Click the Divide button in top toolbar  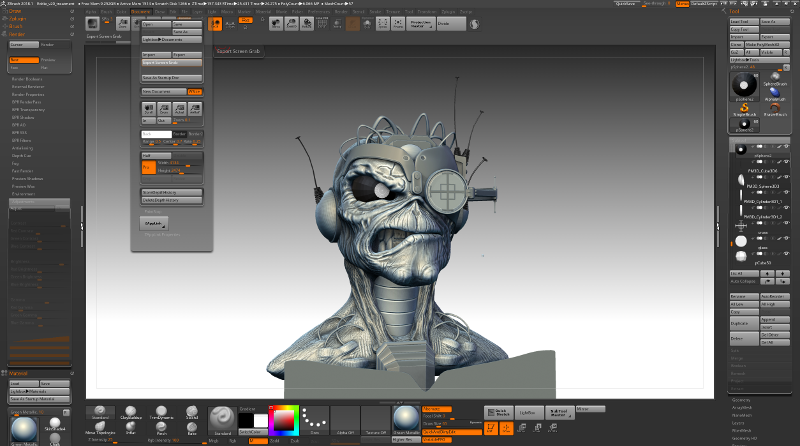(x=451, y=23)
